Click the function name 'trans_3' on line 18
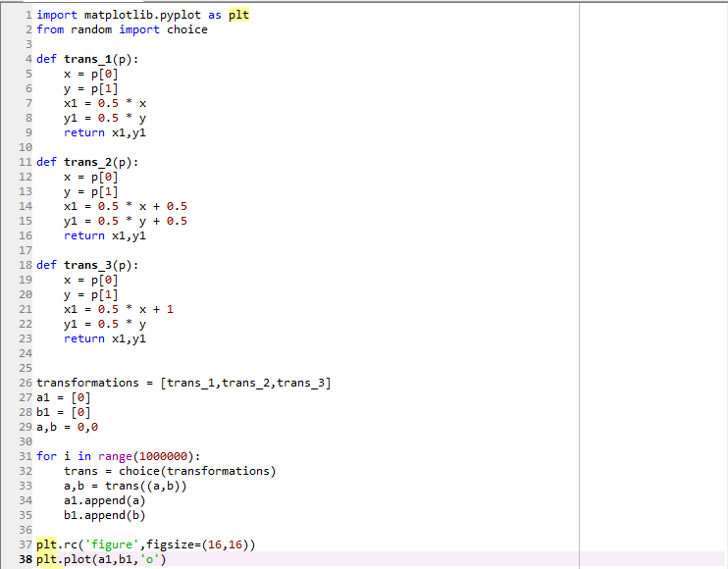 [87, 265]
